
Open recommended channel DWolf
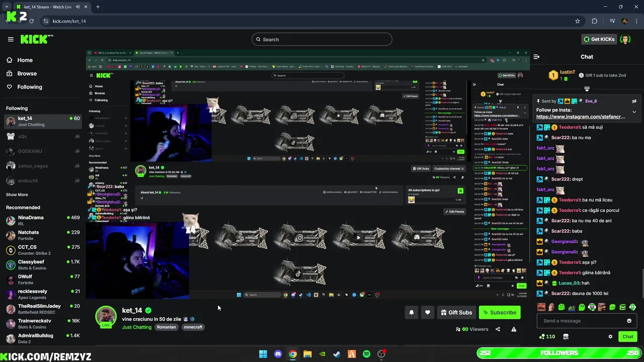pyautogui.click(x=42, y=280)
